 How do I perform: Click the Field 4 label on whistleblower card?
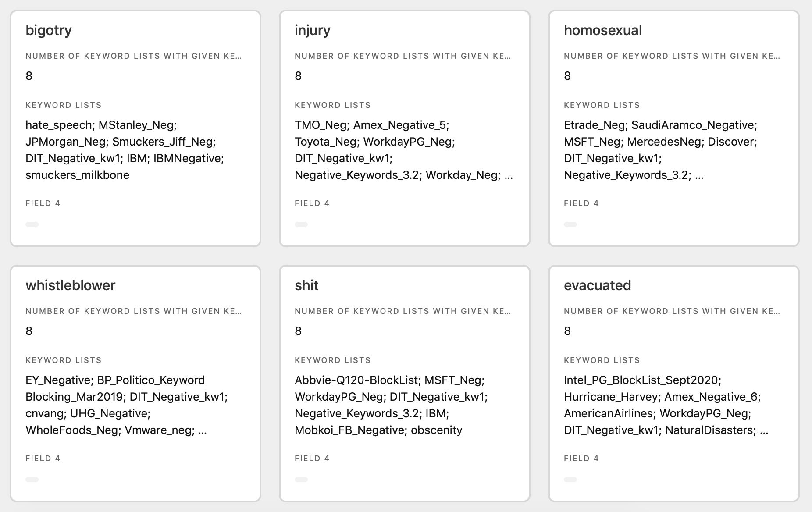(43, 458)
